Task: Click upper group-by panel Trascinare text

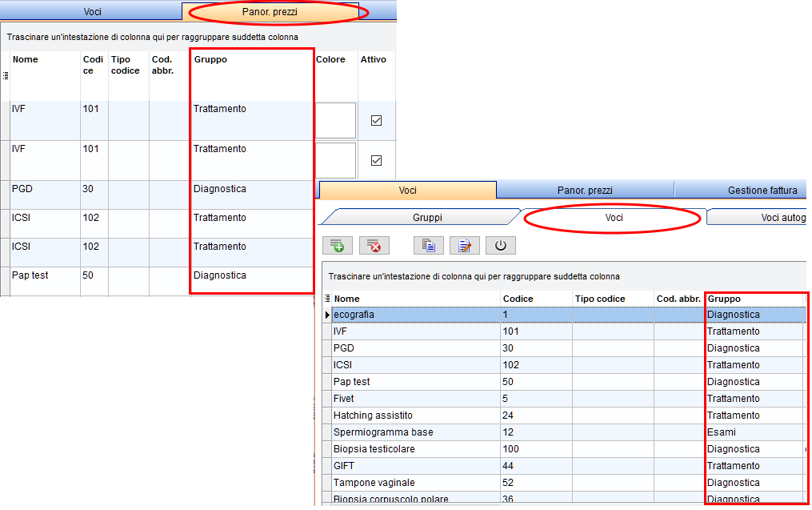Action: point(152,38)
